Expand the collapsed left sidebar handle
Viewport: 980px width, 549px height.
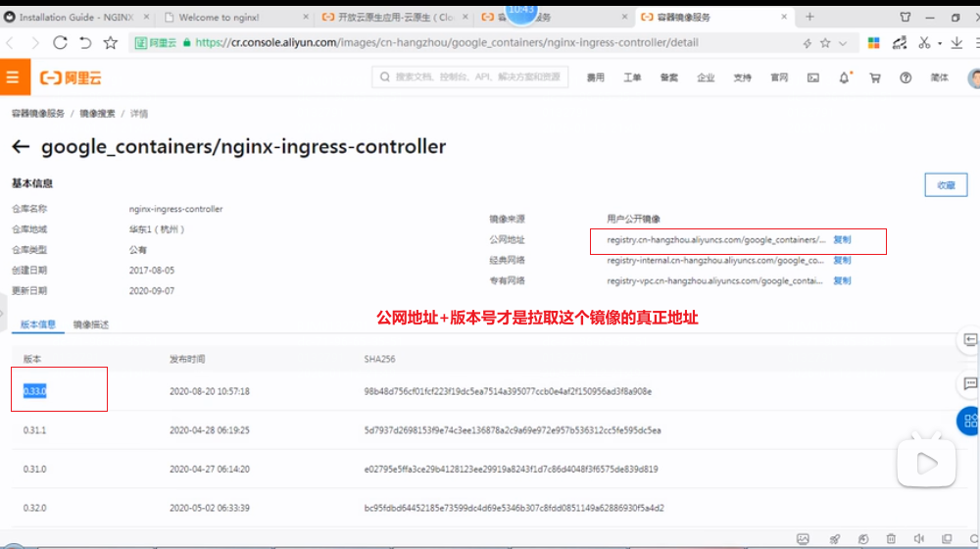(x=3, y=313)
